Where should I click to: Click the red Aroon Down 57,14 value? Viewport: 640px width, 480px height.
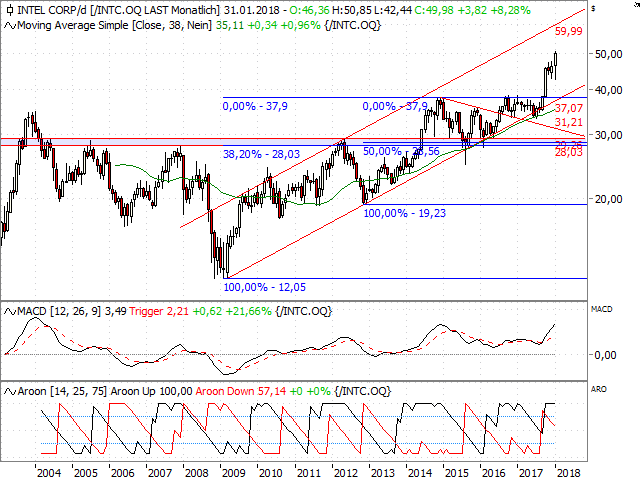[x=241, y=391]
